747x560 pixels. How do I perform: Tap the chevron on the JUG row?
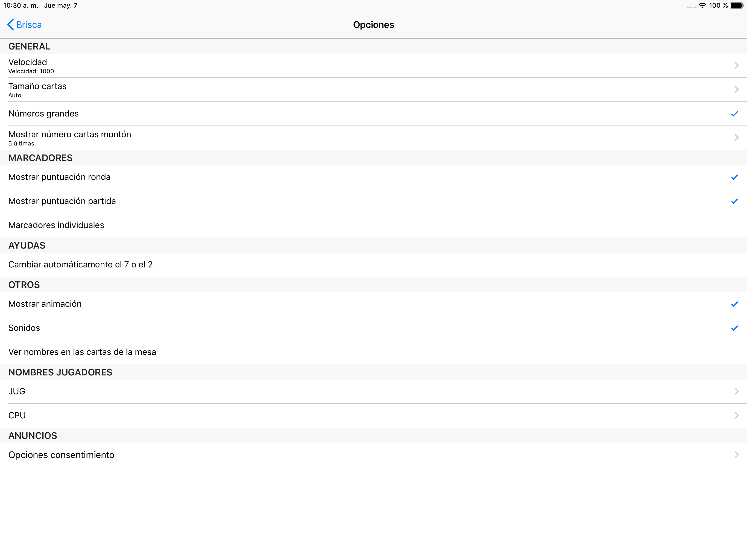click(x=736, y=391)
